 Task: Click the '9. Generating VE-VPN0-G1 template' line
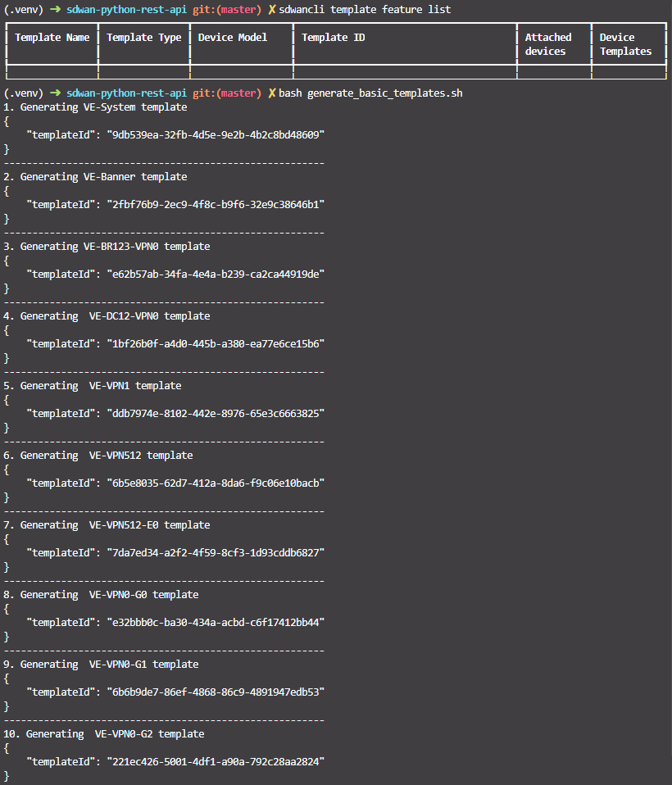point(101,664)
